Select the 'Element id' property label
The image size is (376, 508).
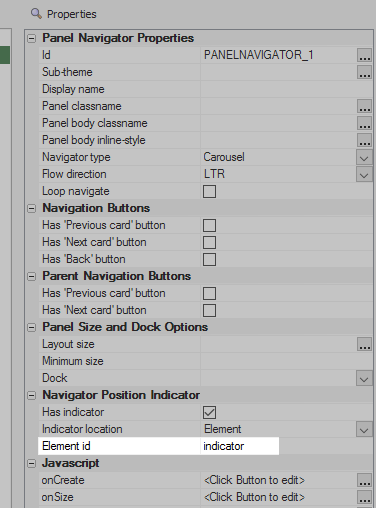pos(66,446)
